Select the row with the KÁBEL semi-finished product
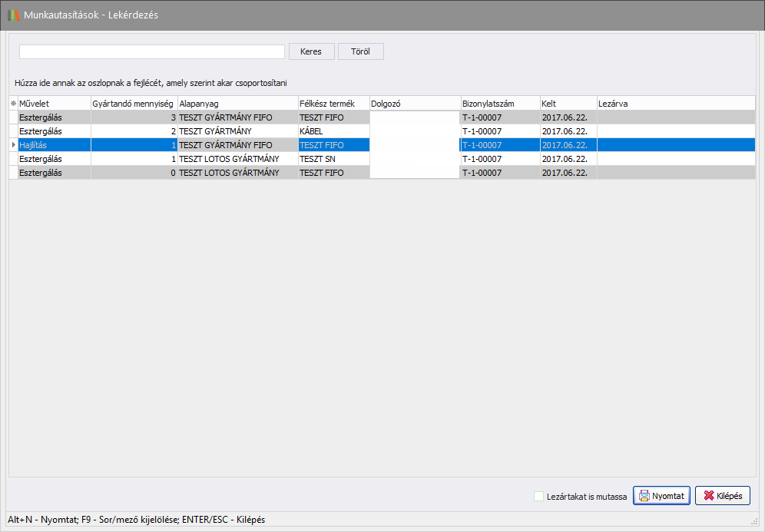The image size is (765, 532). coord(333,131)
